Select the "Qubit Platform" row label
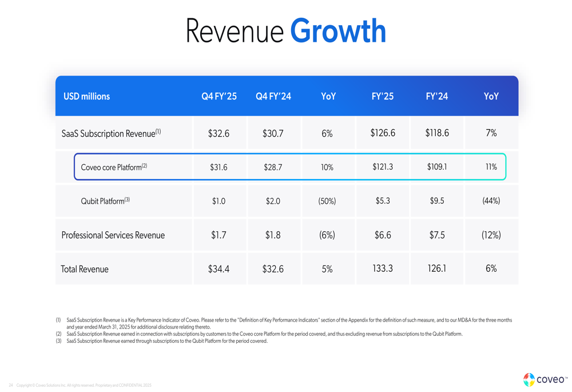The height and width of the screenshot is (392, 572). click(105, 201)
